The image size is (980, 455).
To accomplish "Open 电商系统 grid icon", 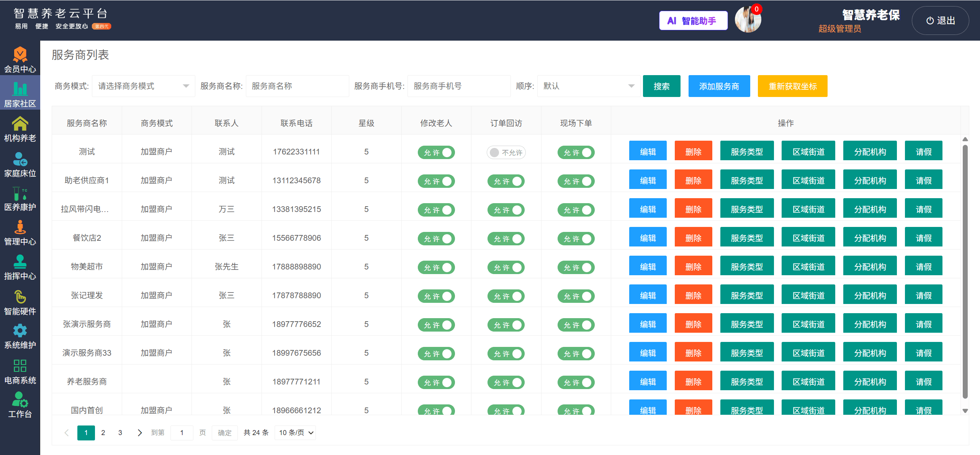I will [20, 366].
